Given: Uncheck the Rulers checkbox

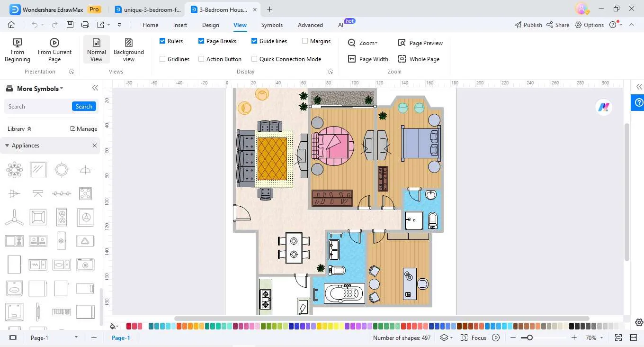Looking at the screenshot, I should point(162,41).
